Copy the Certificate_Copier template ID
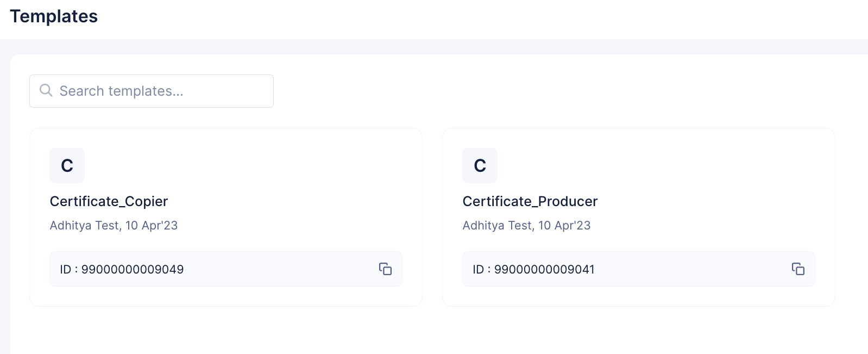Image resolution: width=868 pixels, height=354 pixels. [385, 269]
